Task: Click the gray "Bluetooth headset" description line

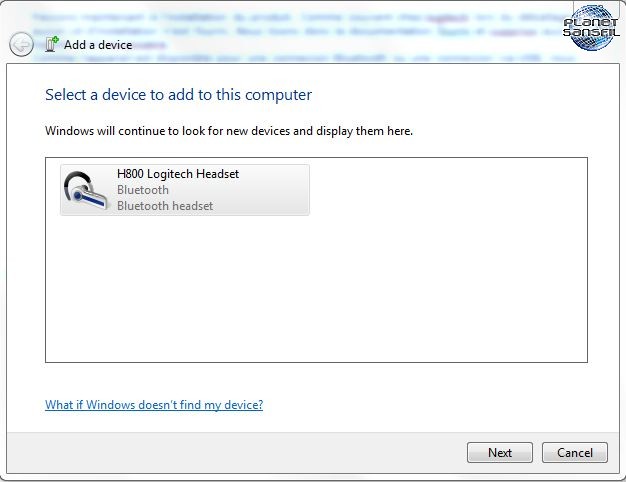Action: (x=165, y=206)
